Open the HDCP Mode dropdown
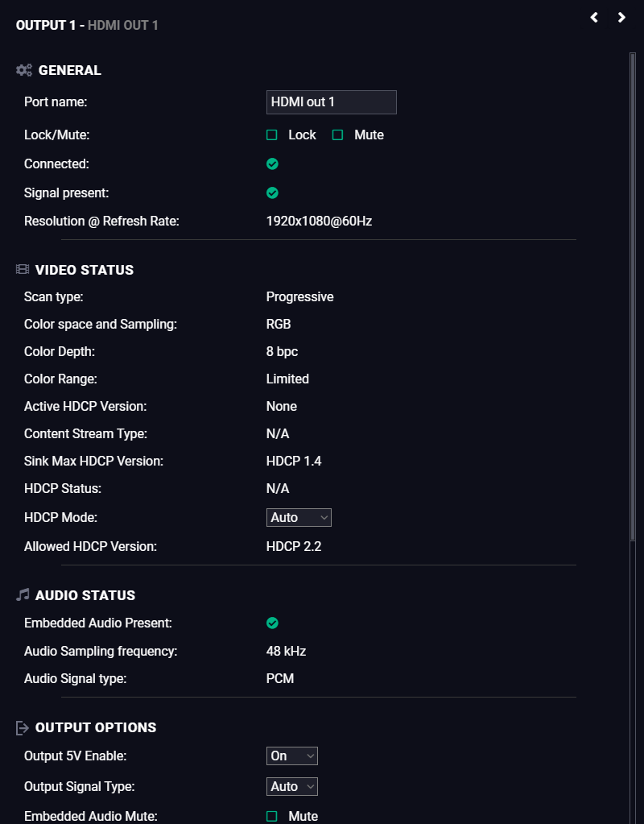Screen dimensions: 644x824 (x=299, y=518)
